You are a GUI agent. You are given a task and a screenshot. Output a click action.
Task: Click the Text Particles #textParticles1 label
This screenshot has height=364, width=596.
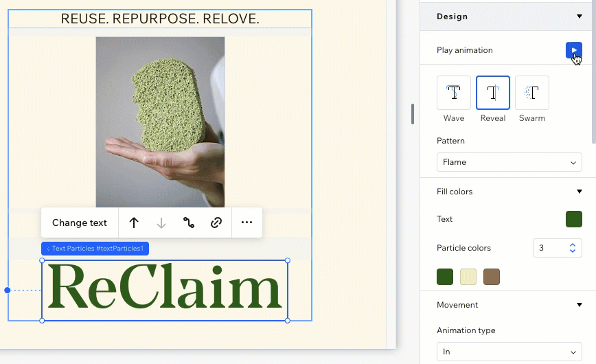95,249
